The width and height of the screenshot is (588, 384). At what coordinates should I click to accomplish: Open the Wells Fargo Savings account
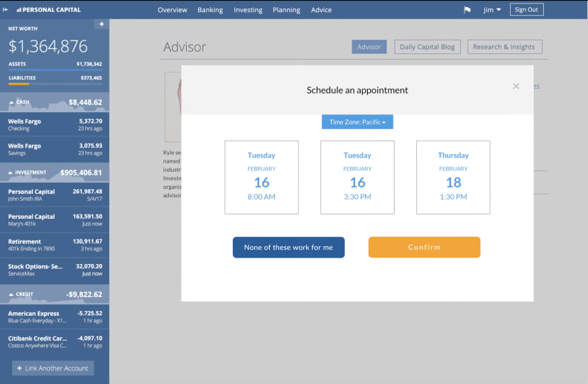tap(55, 149)
